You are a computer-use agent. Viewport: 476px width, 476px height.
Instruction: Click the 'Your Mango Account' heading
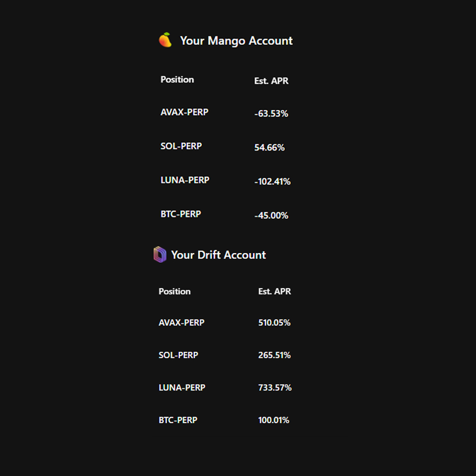point(236,40)
